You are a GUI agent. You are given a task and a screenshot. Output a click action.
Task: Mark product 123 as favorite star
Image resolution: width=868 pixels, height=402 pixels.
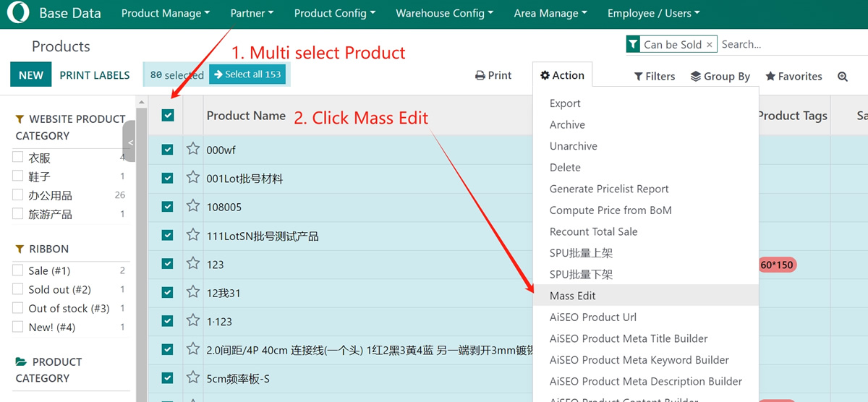[x=193, y=263]
